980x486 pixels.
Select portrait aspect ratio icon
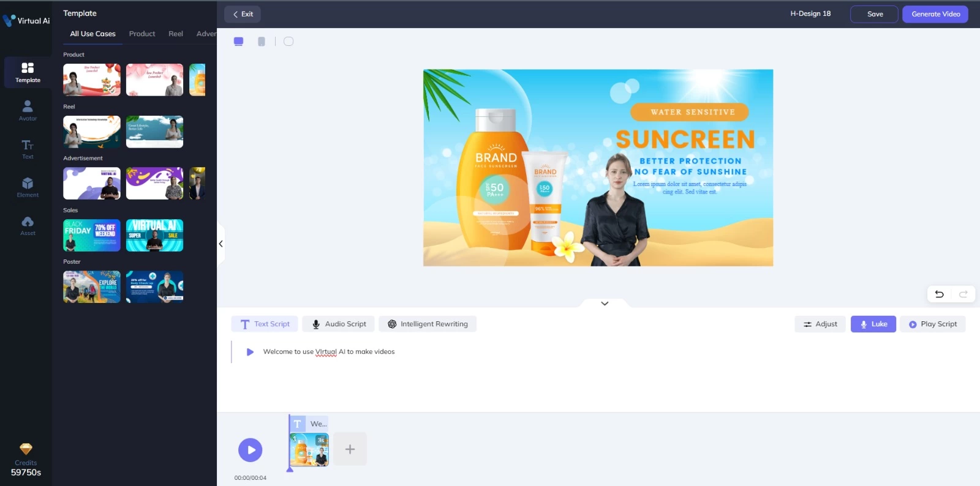262,41
